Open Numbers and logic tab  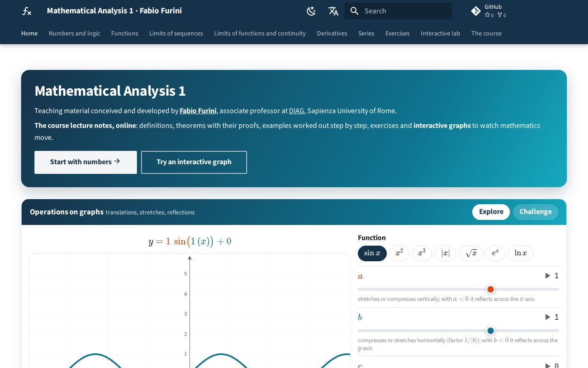pos(74,33)
